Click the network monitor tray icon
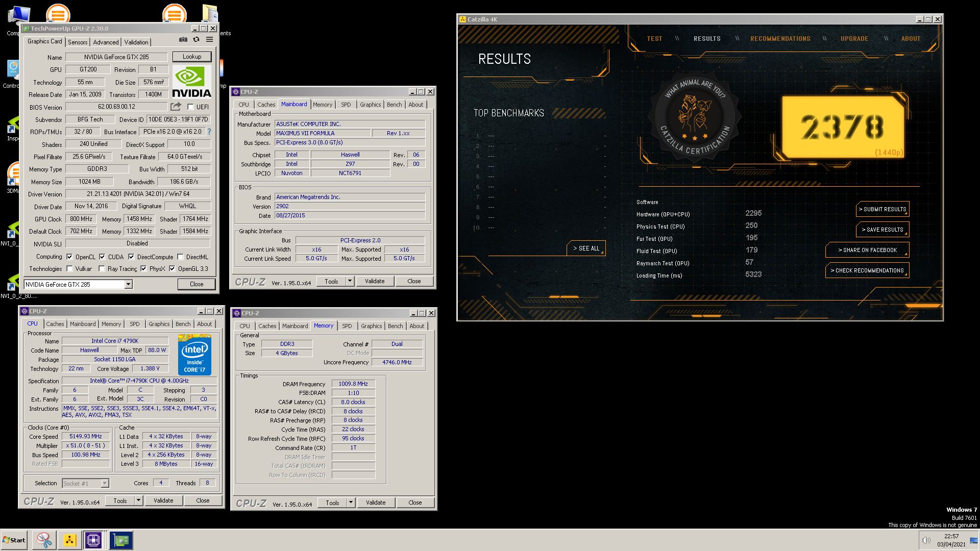Screen dimensions: 980x551 [x=973, y=540]
